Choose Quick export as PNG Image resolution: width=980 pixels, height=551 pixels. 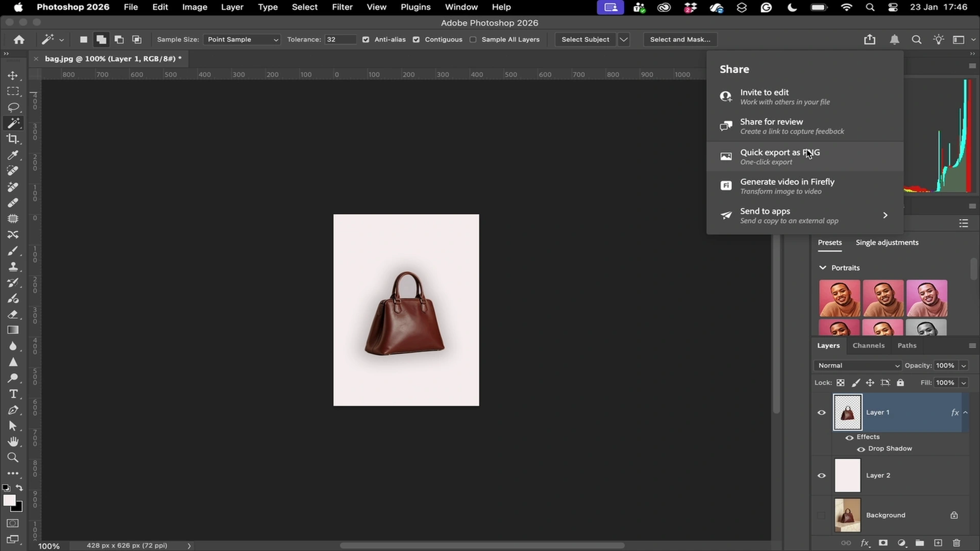779,157
